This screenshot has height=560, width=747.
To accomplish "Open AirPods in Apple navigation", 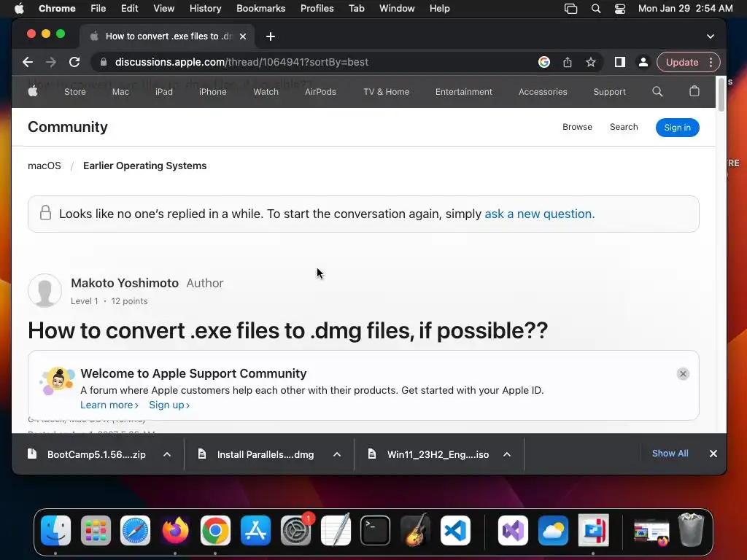I will (321, 91).
